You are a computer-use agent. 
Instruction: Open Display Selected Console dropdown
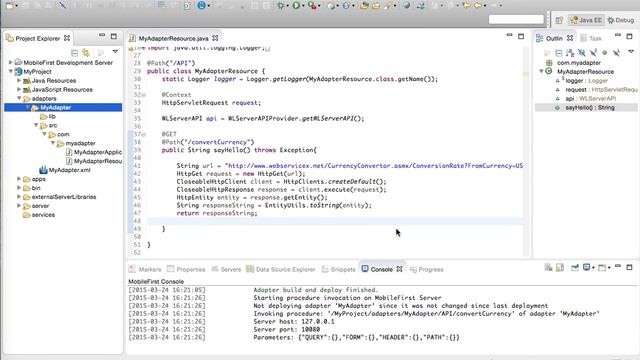(593, 268)
